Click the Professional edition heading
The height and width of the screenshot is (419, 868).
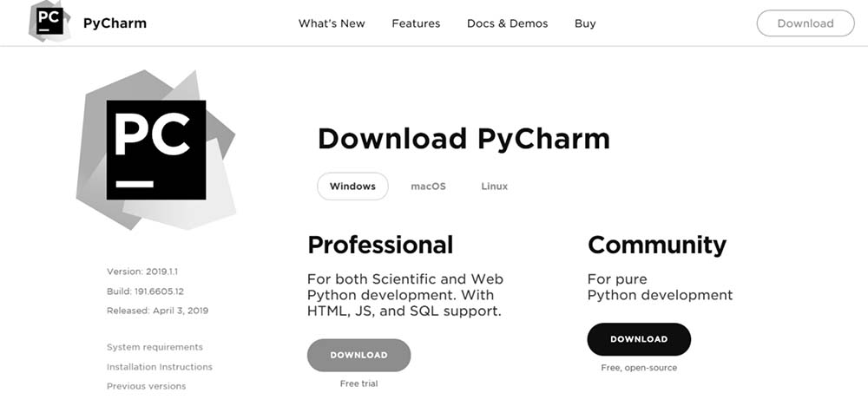[380, 245]
